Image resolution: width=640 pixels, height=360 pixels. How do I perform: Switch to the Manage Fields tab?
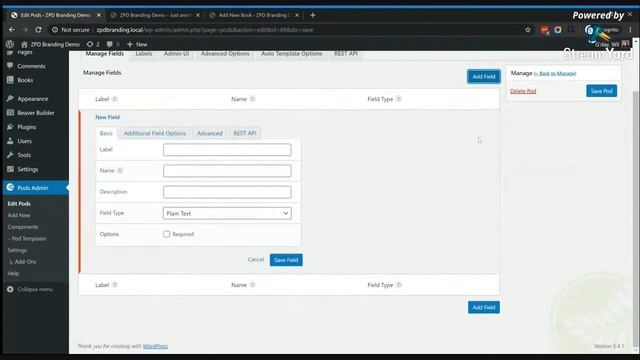104,54
